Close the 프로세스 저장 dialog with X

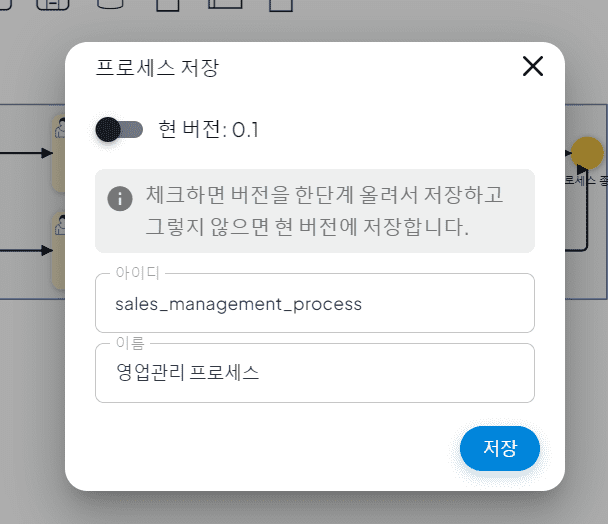point(533,66)
